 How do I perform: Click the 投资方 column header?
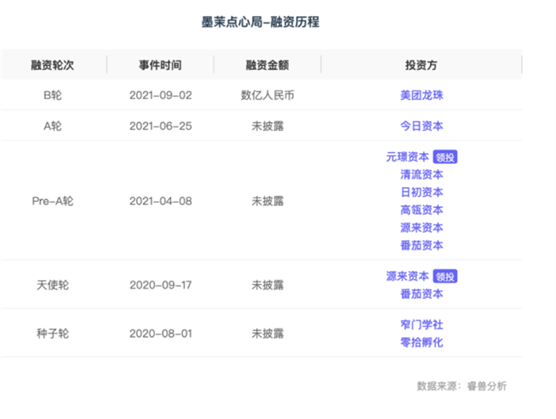pyautogui.click(x=421, y=65)
